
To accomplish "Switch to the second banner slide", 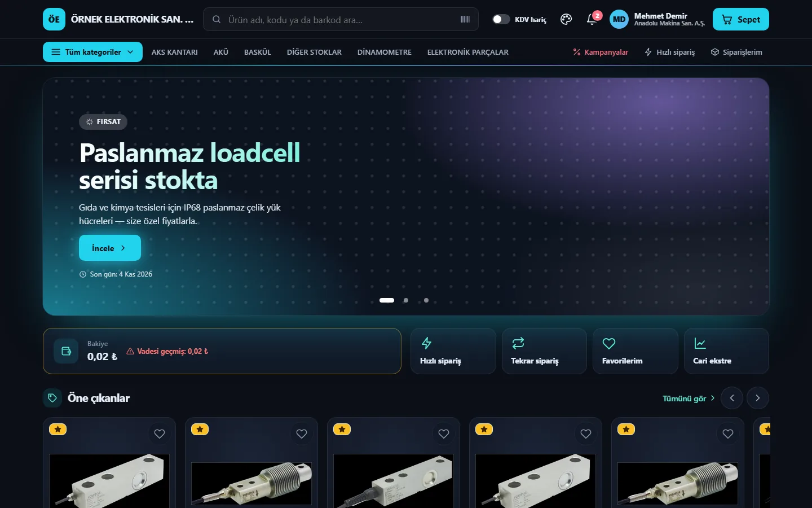I will [406, 300].
